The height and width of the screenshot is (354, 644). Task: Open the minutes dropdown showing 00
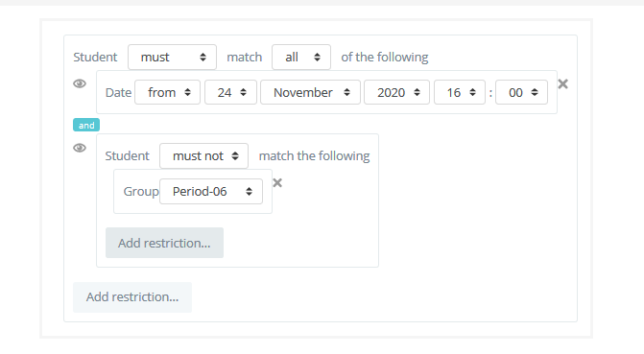(521, 92)
